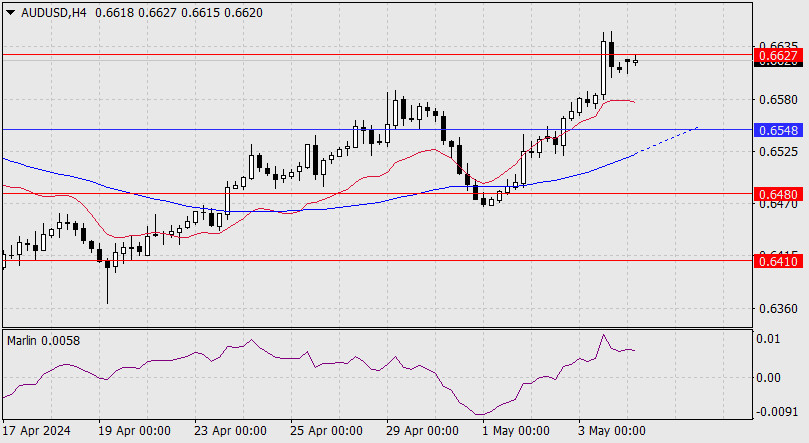Click the 17 Apr 2024 date label
The width and height of the screenshot is (809, 443).
coord(37,431)
